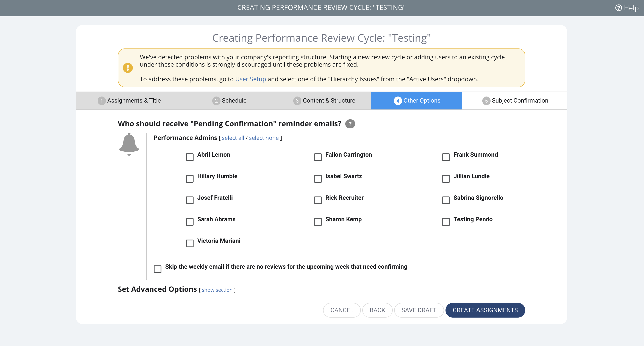Click the BACK button

pyautogui.click(x=377, y=310)
